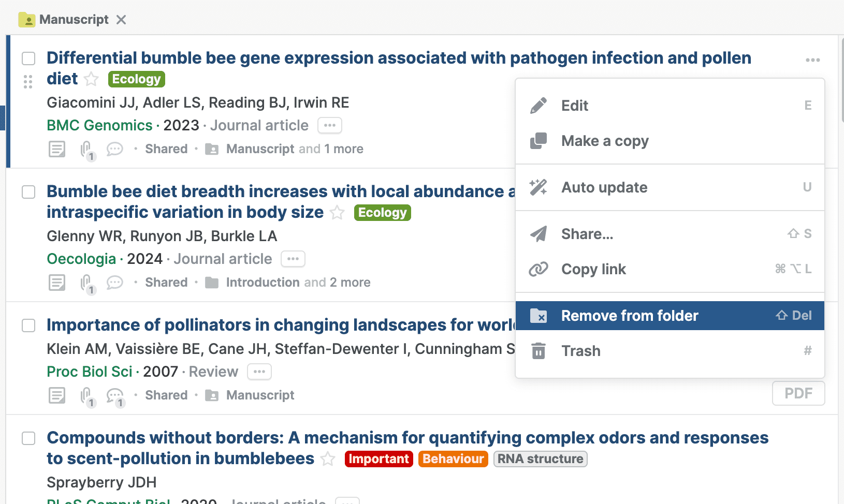Check the Compounds without borders article

tap(28, 438)
